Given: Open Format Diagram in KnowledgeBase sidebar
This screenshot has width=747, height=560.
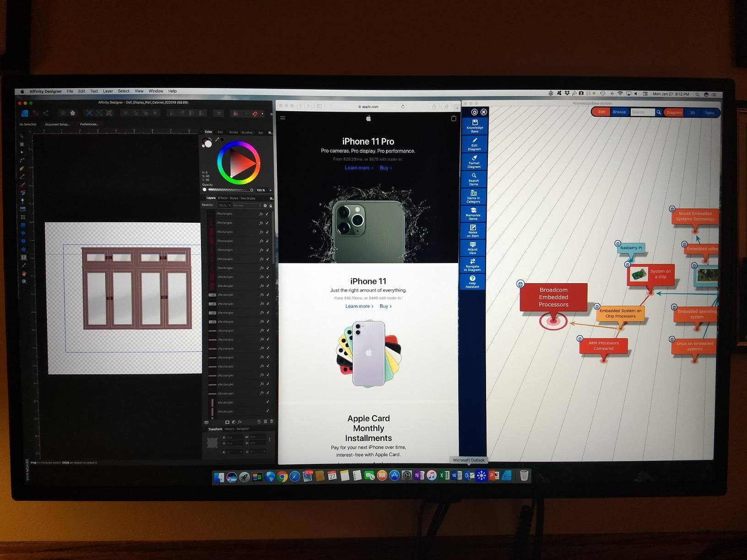Looking at the screenshot, I should [474, 162].
